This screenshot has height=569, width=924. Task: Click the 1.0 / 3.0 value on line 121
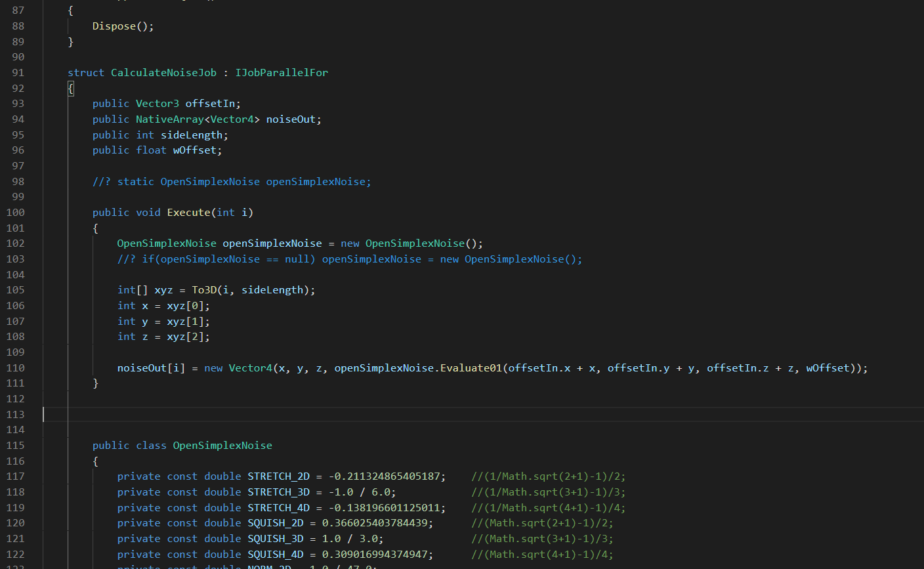(x=350, y=539)
